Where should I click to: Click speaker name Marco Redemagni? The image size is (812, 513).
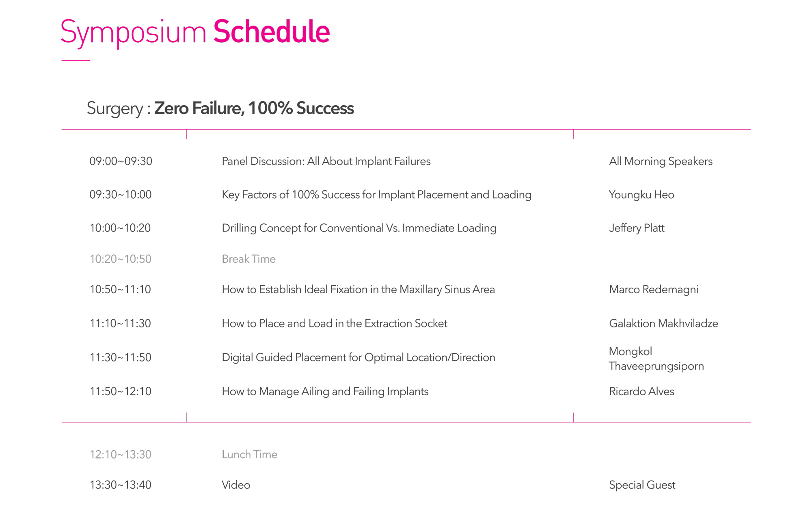point(654,289)
